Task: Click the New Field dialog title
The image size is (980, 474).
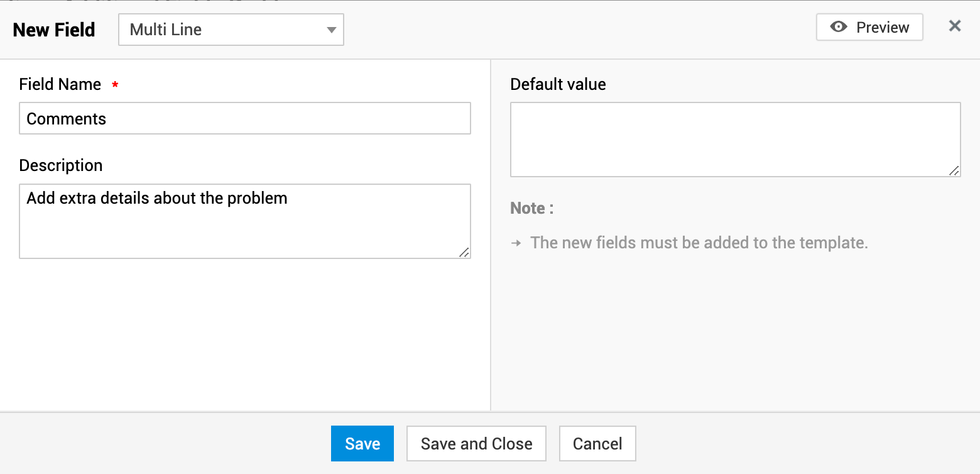Action: click(x=54, y=30)
